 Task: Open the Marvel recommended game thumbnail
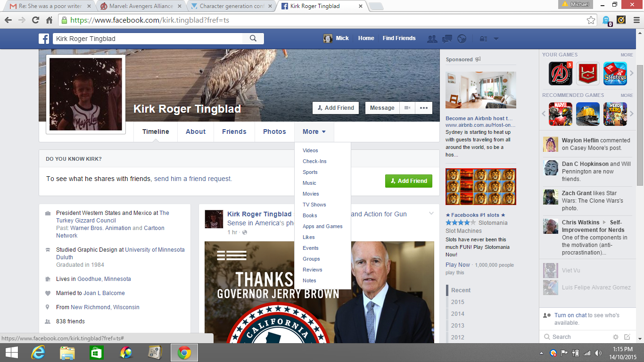[561, 114]
